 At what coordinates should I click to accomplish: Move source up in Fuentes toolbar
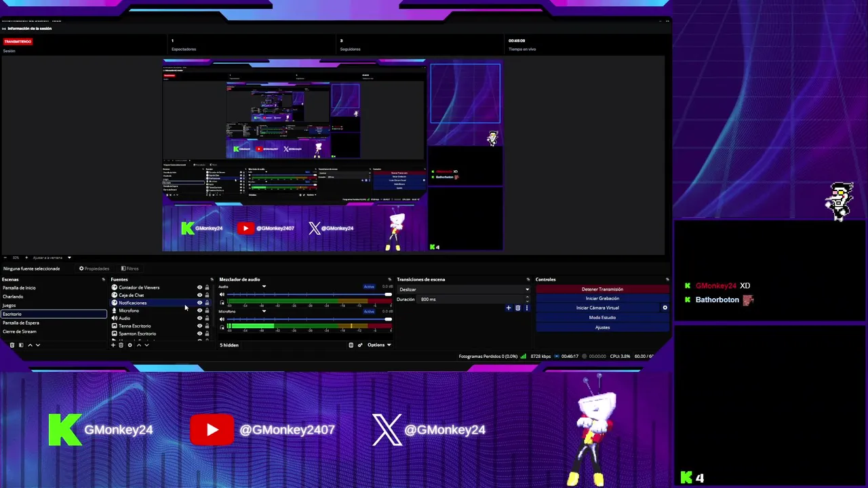point(139,345)
